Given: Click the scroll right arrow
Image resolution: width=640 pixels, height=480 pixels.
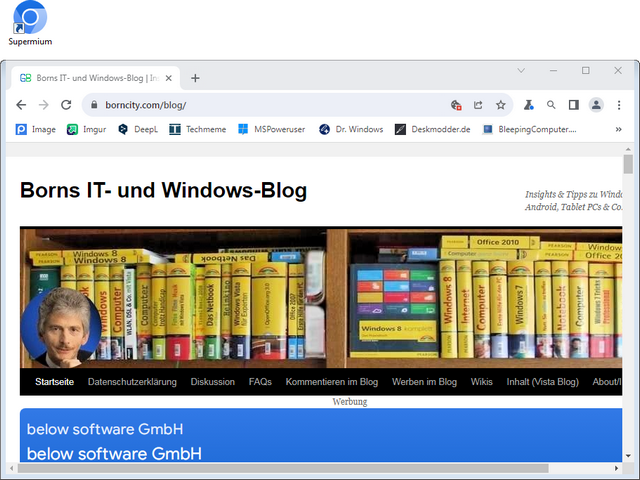Looking at the screenshot, I should [x=616, y=468].
